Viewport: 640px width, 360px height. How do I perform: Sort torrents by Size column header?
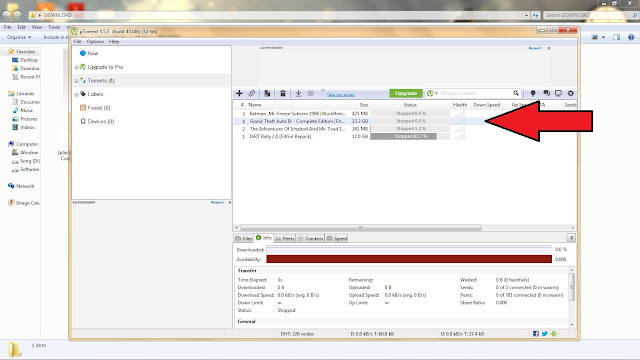click(364, 105)
